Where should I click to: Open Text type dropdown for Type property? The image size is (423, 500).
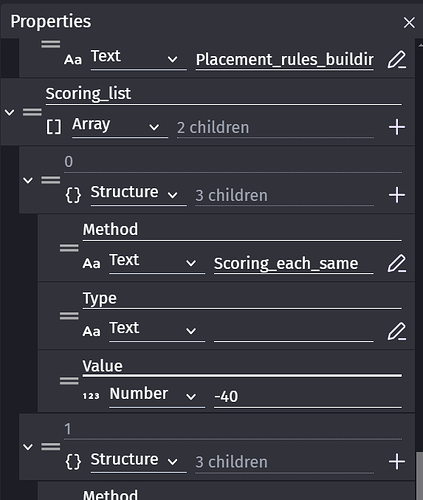tap(157, 331)
